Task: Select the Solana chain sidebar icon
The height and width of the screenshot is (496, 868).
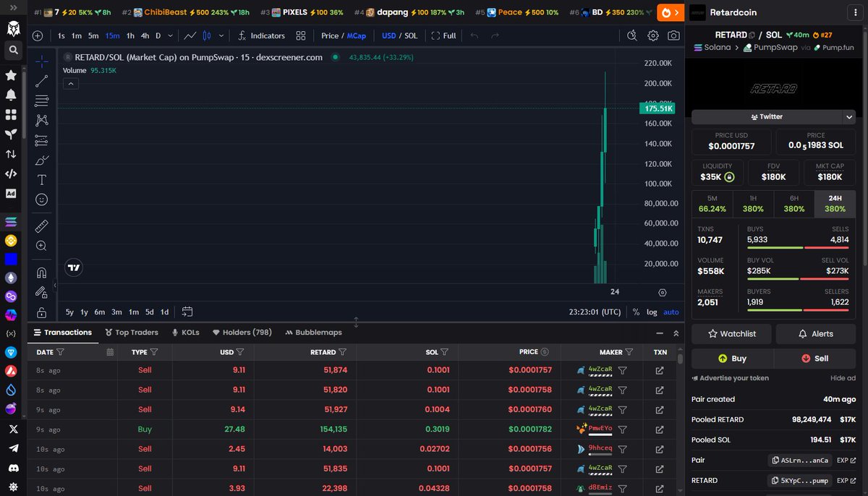Action: pyautogui.click(x=11, y=222)
